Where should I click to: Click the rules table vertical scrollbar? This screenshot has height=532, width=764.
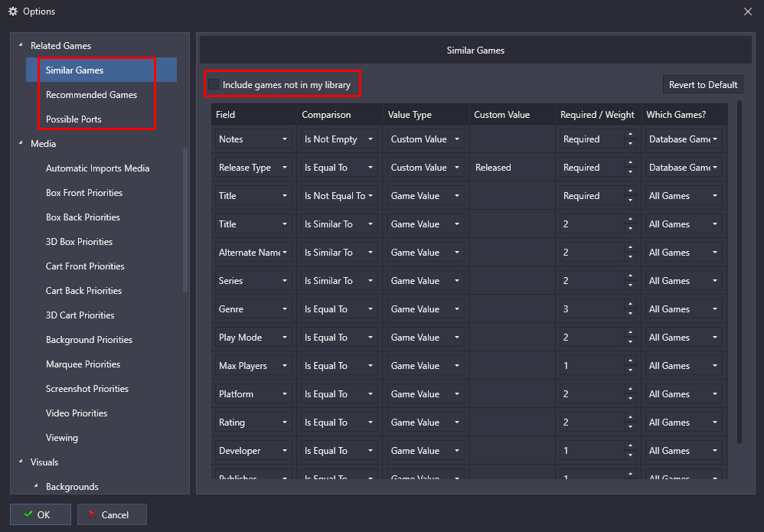(740, 268)
